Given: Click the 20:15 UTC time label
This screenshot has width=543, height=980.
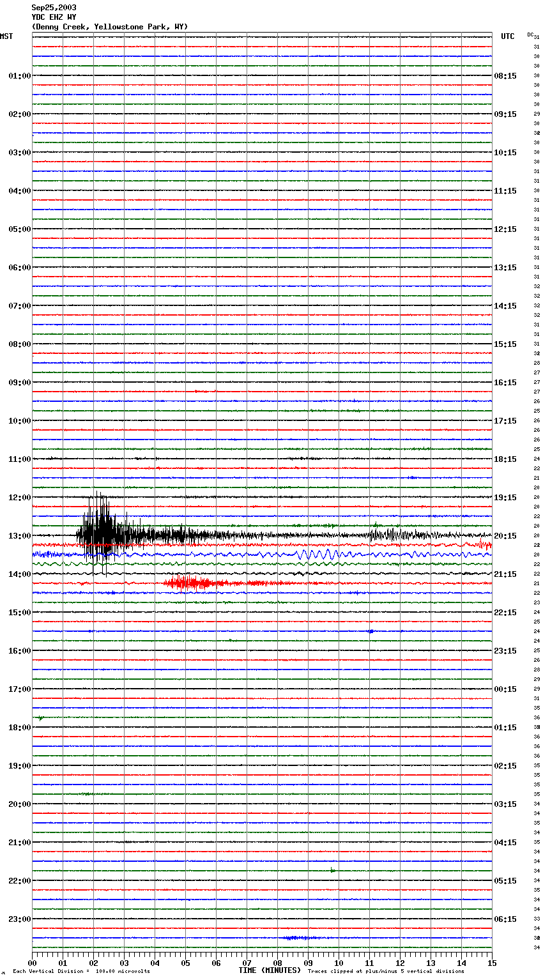Looking at the screenshot, I should [x=505, y=536].
